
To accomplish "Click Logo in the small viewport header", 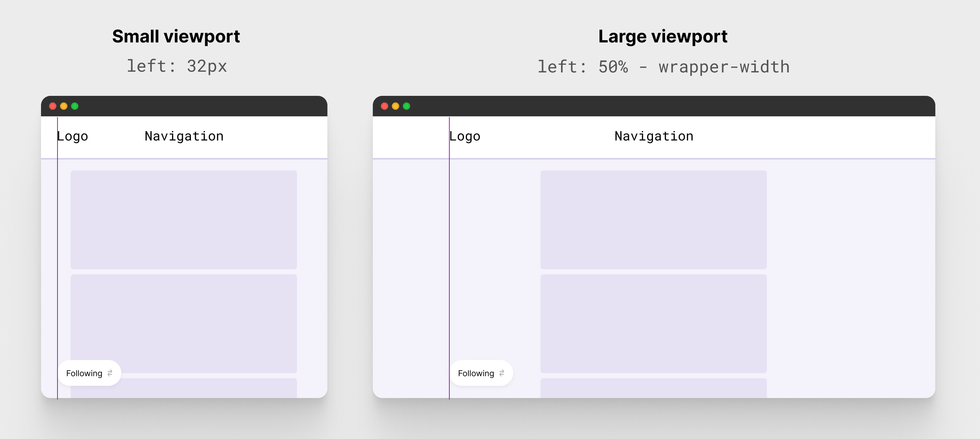I will coord(73,136).
